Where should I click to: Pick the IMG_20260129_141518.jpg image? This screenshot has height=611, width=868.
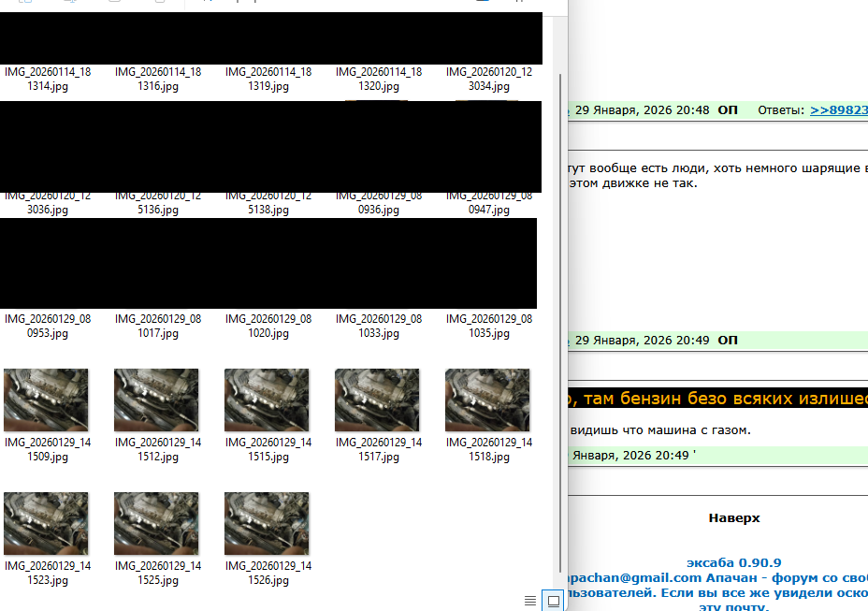488,400
